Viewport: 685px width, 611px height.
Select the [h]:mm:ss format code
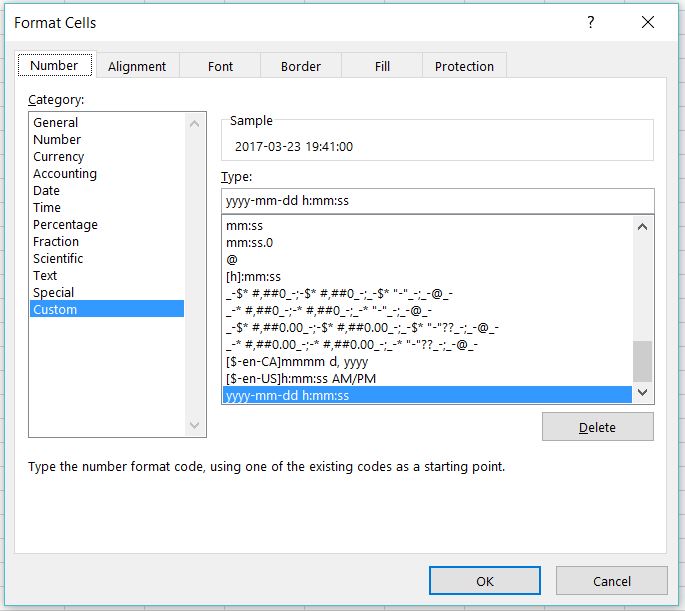pos(254,276)
